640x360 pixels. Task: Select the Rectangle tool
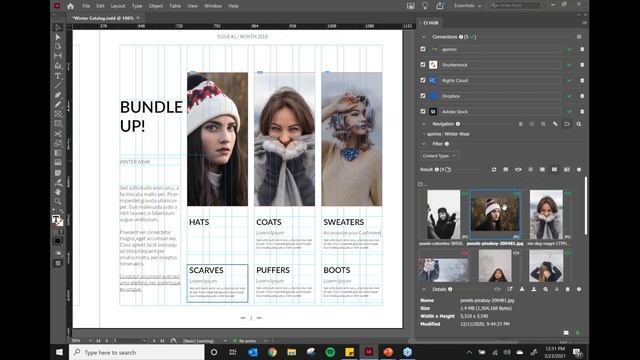click(x=58, y=124)
